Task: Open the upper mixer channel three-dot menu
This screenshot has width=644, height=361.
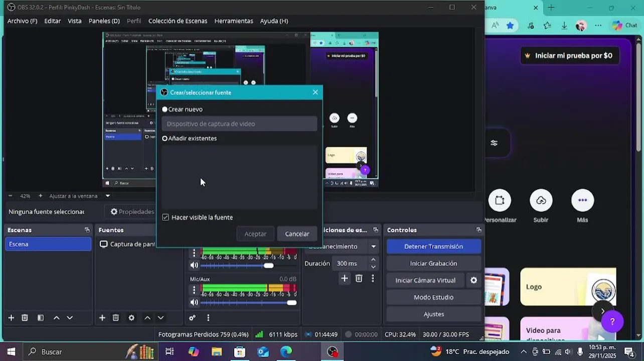Action: pos(194,253)
